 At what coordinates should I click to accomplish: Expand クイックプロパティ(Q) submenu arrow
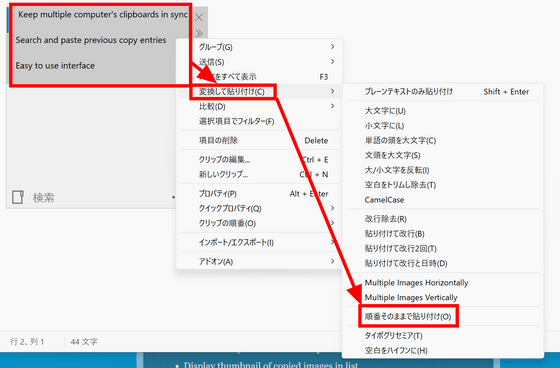[x=332, y=208]
